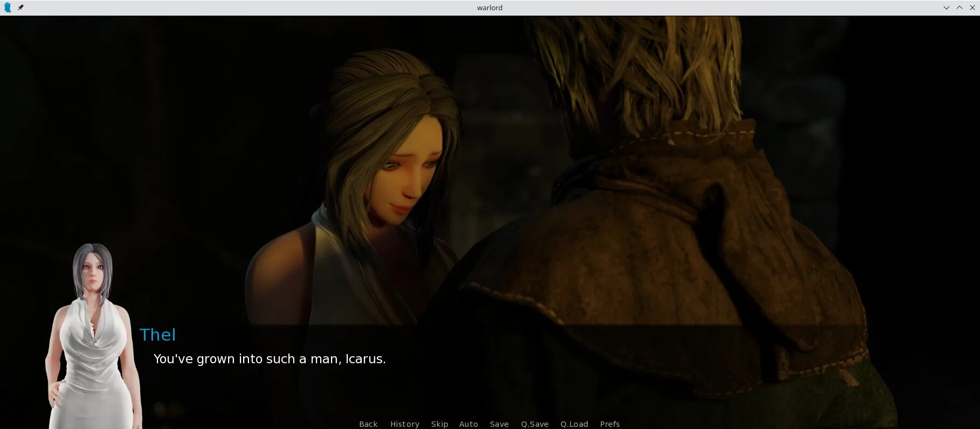The height and width of the screenshot is (429, 980).
Task: Perform a quick save with Q.Save
Action: pyautogui.click(x=535, y=424)
